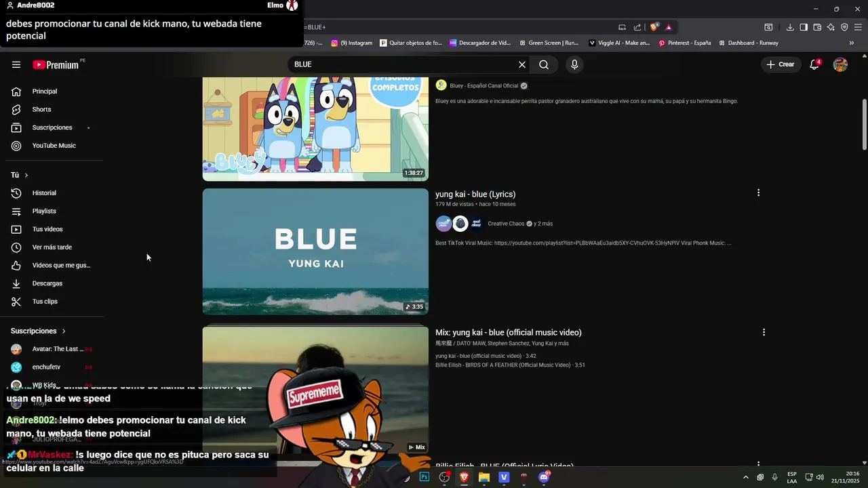Click the YouTube Premium logo
868x488 pixels.
tap(56, 64)
